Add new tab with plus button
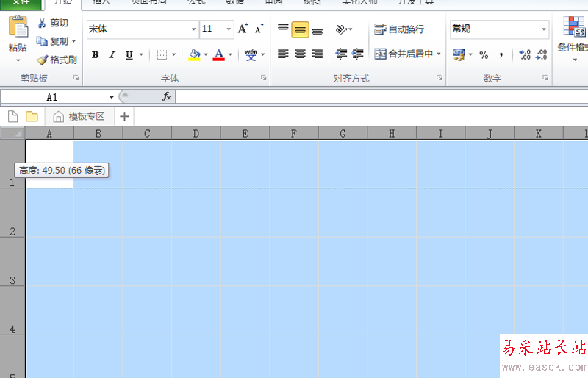This screenshot has width=588, height=378. coord(124,117)
